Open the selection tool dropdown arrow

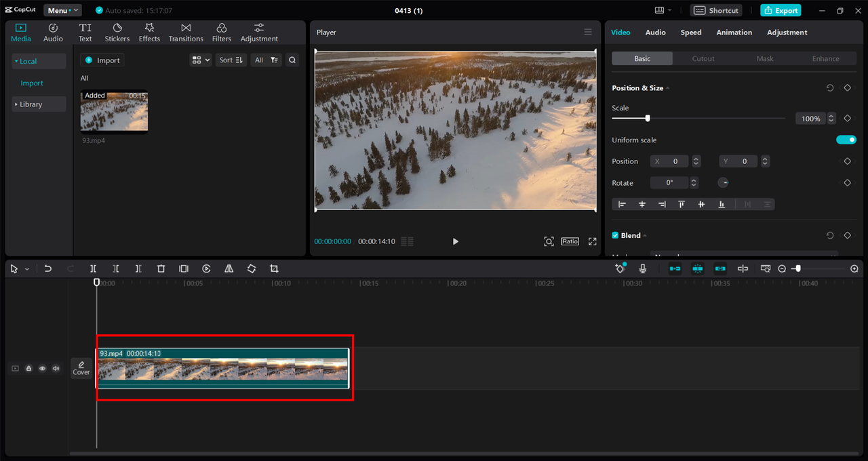pyautogui.click(x=27, y=269)
